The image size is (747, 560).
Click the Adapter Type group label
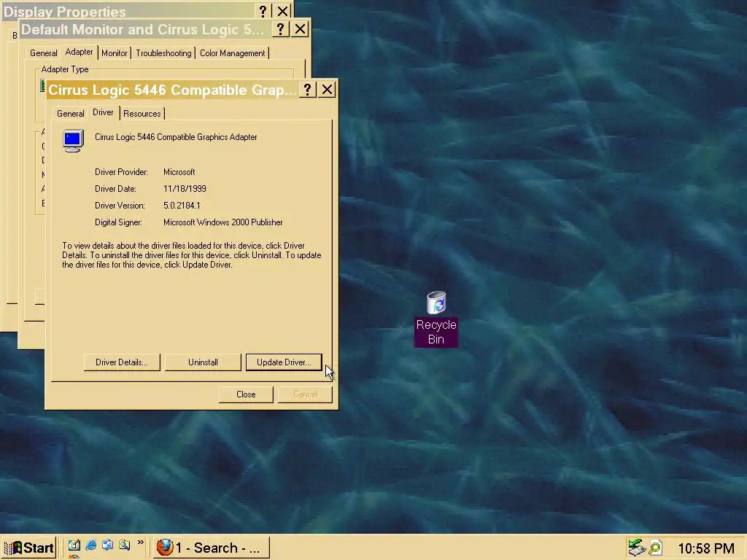[x=65, y=69]
